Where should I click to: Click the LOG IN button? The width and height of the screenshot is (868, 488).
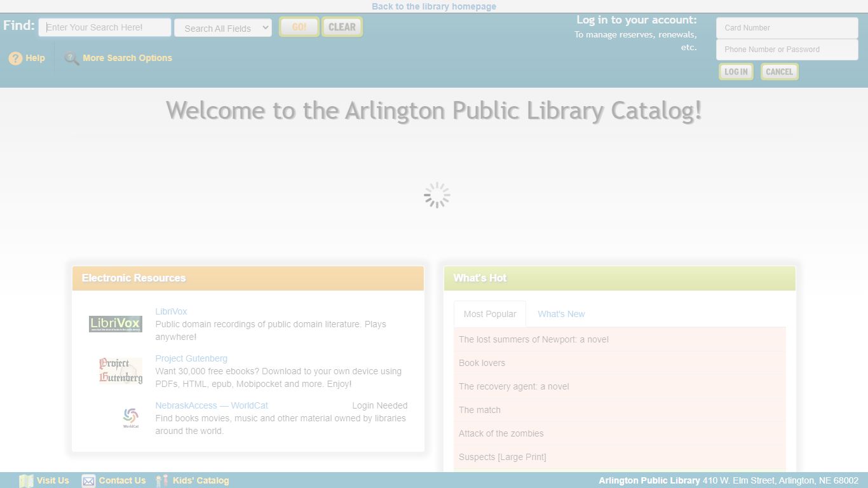tap(736, 72)
